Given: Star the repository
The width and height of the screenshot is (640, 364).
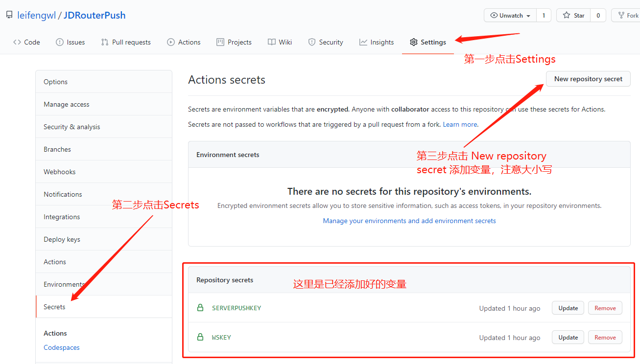Looking at the screenshot, I should 573,15.
